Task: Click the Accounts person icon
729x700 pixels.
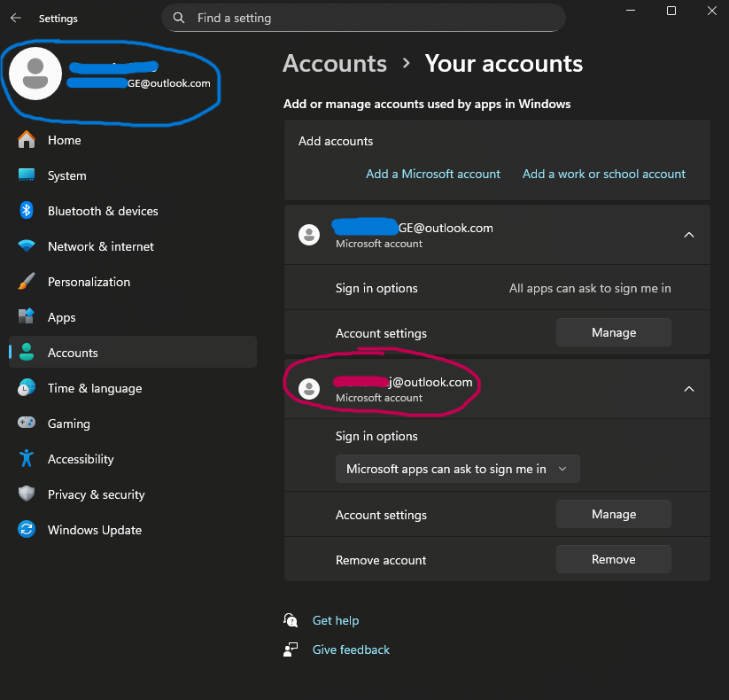Action: pos(27,352)
